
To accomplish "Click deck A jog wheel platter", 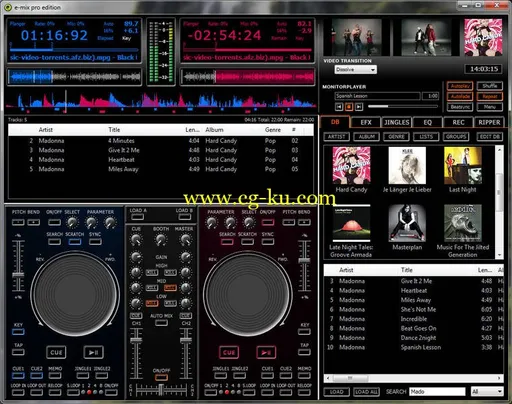I will tap(75, 295).
